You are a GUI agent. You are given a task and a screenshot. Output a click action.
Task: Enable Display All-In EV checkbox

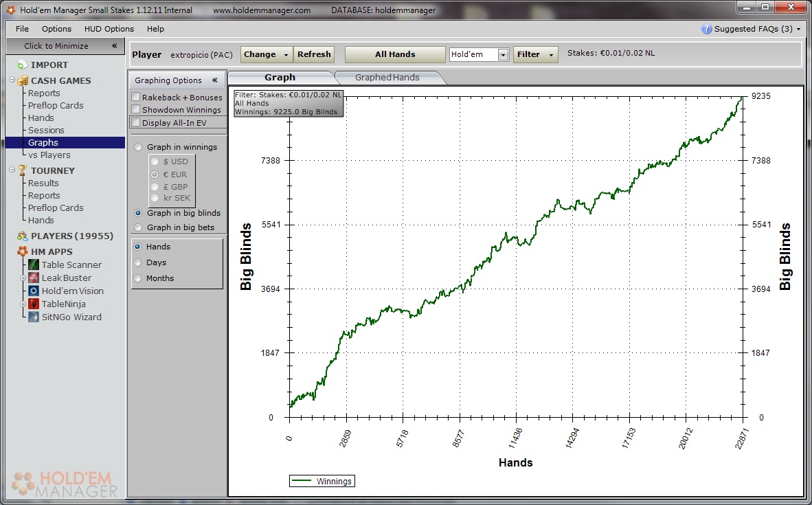pos(136,123)
